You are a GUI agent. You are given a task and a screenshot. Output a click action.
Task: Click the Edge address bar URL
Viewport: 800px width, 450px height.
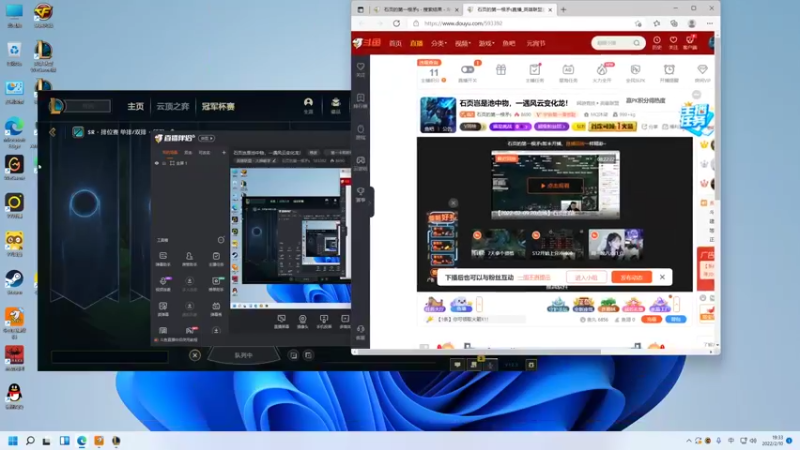pos(463,23)
